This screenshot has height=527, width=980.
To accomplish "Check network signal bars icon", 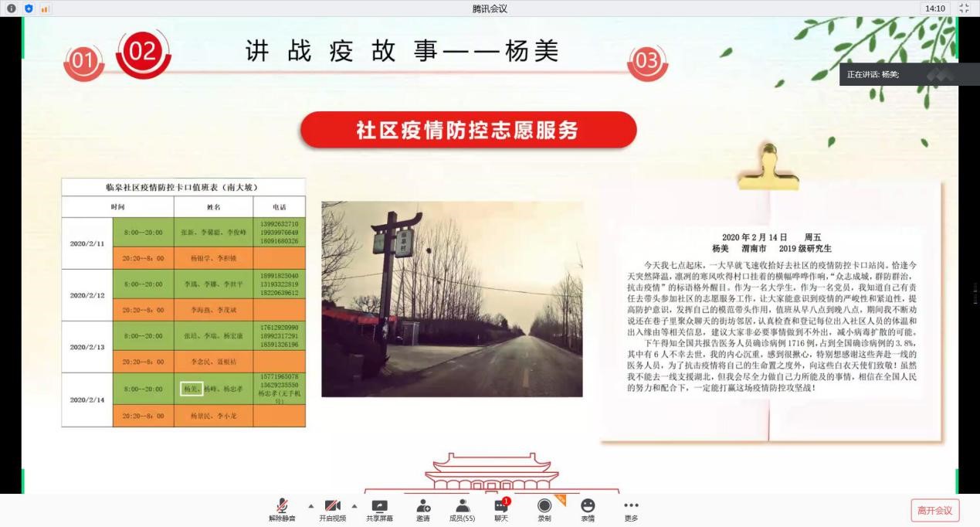I will (44, 8).
